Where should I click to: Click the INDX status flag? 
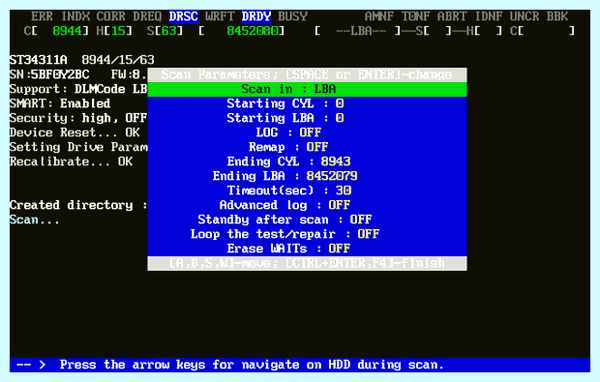coord(75,17)
